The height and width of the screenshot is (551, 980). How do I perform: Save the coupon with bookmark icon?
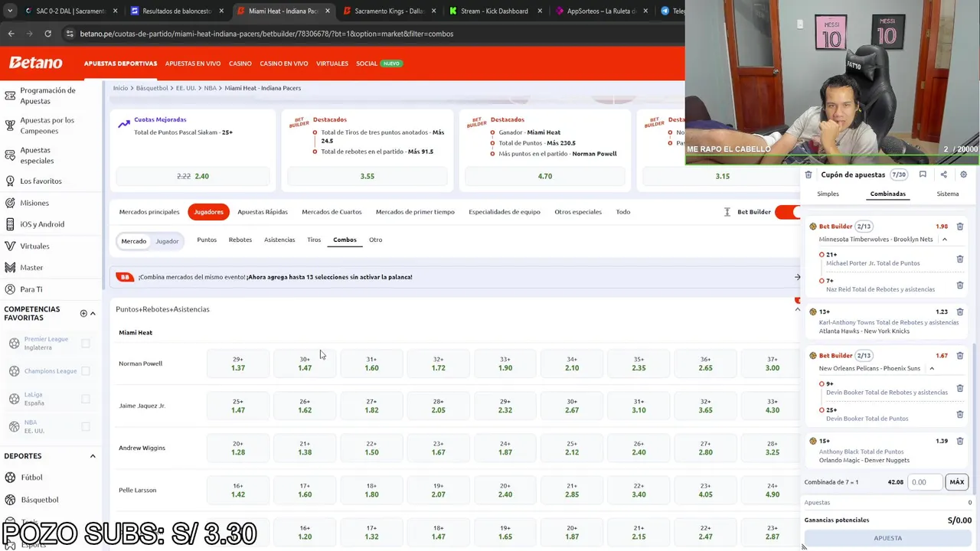click(x=923, y=174)
